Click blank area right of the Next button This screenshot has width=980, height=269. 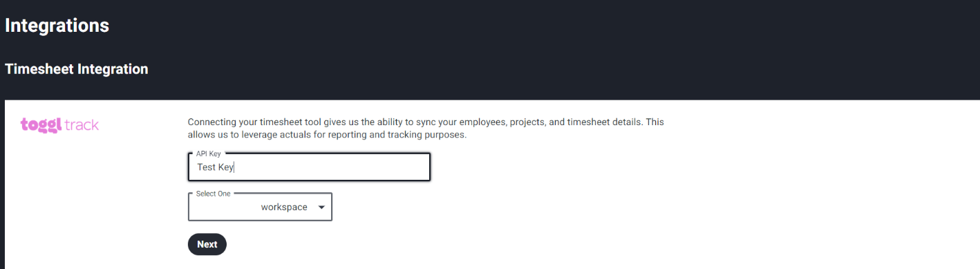(553, 244)
